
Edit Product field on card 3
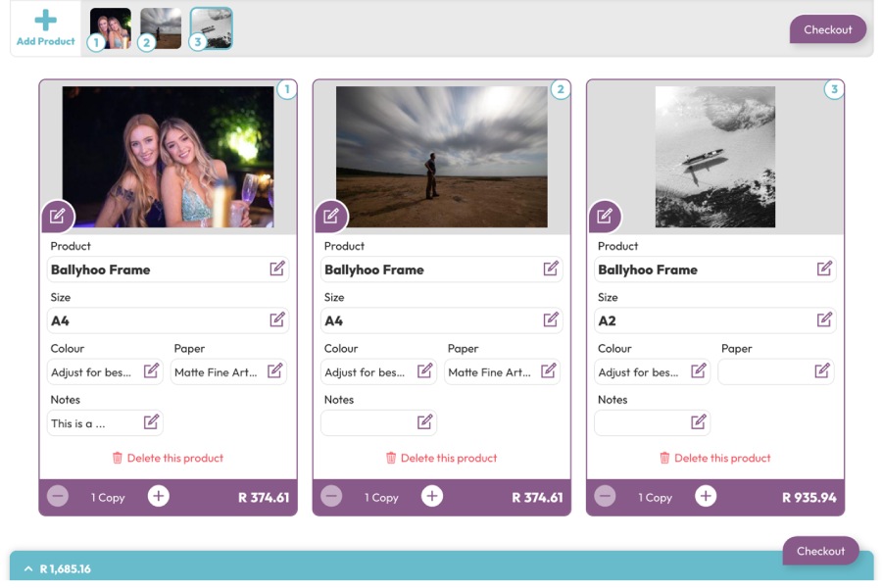click(x=824, y=269)
